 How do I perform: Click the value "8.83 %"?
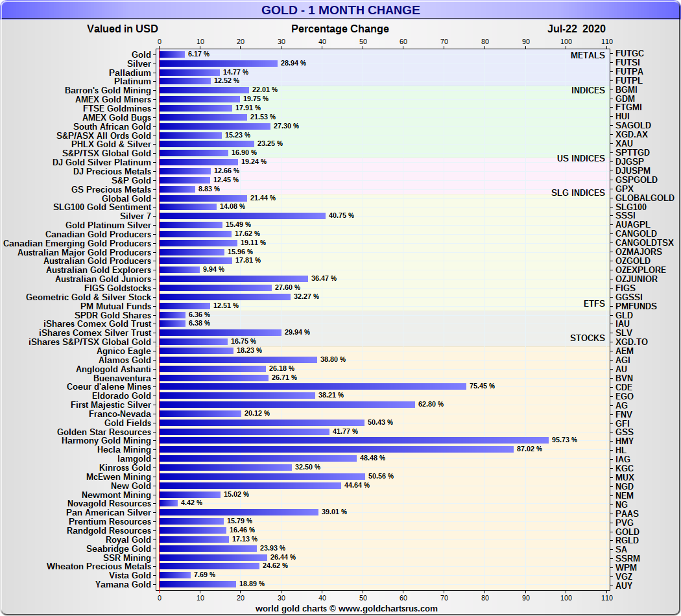point(209,189)
